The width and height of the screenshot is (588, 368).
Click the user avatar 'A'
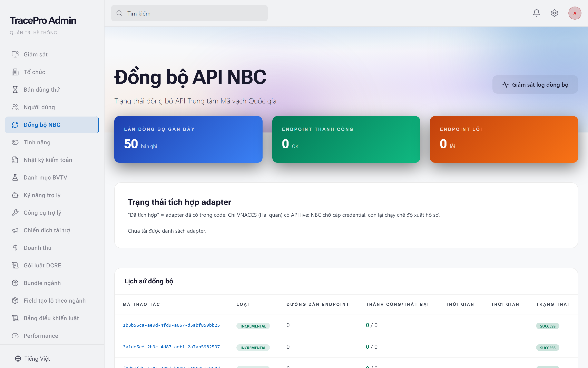tap(575, 13)
